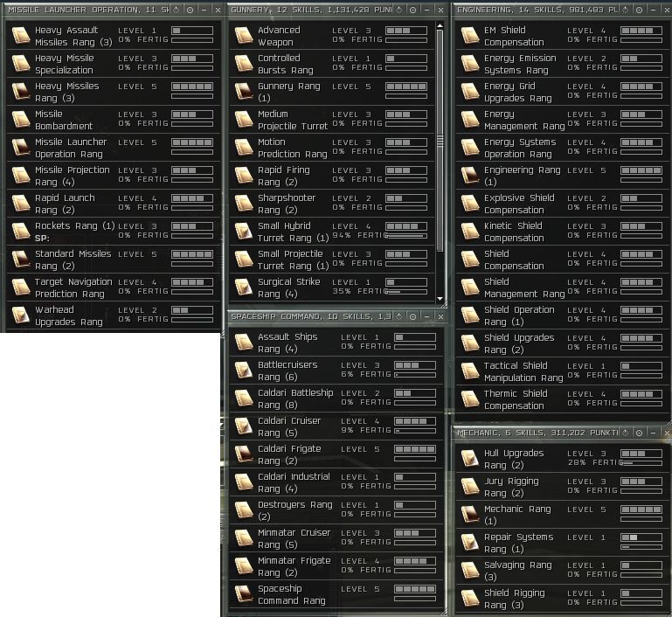Select the Spaceship Command window title bar

312,316
